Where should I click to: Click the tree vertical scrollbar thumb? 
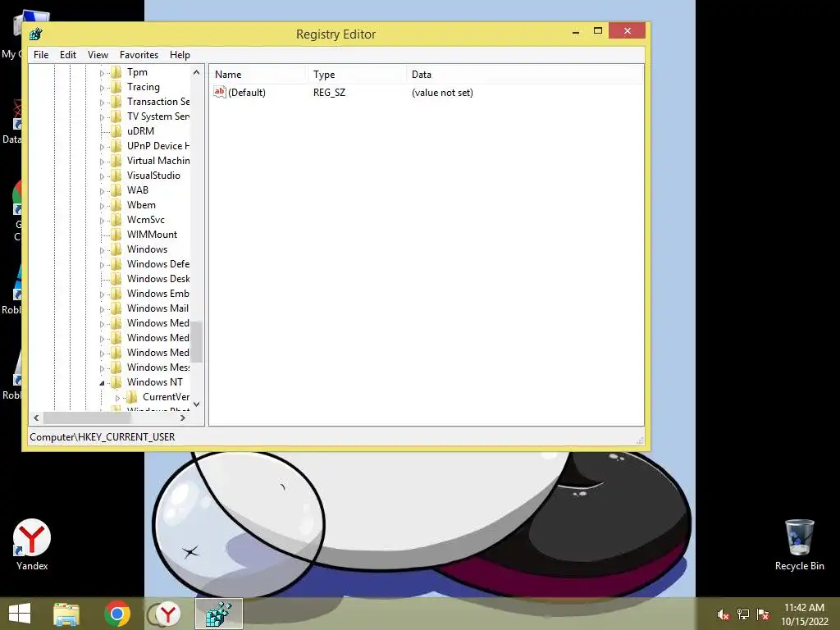197,341
